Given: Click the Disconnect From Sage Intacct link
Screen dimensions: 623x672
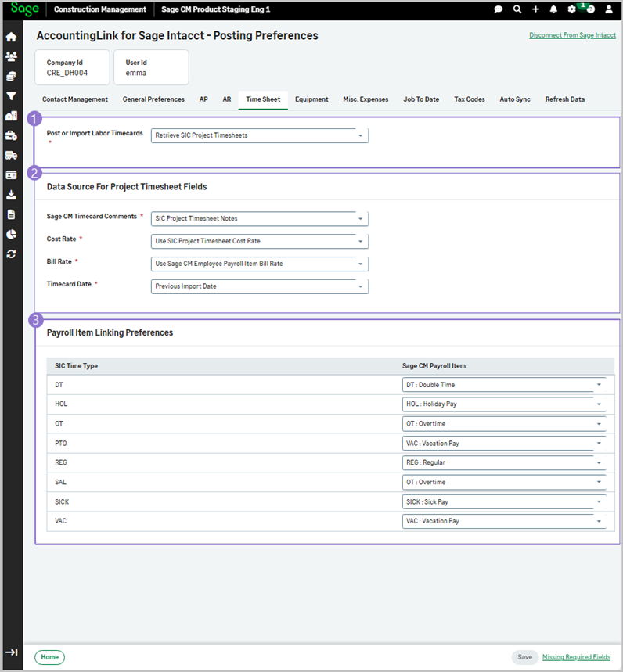Looking at the screenshot, I should pos(572,36).
